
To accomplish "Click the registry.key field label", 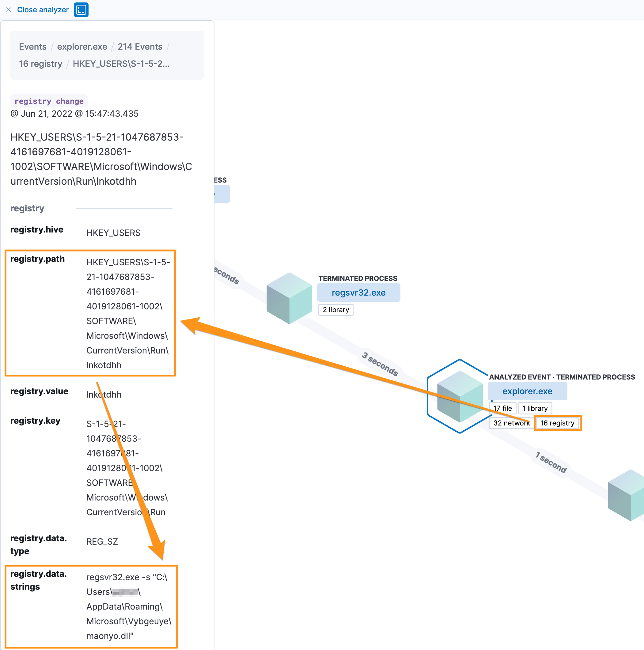I will (x=35, y=421).
